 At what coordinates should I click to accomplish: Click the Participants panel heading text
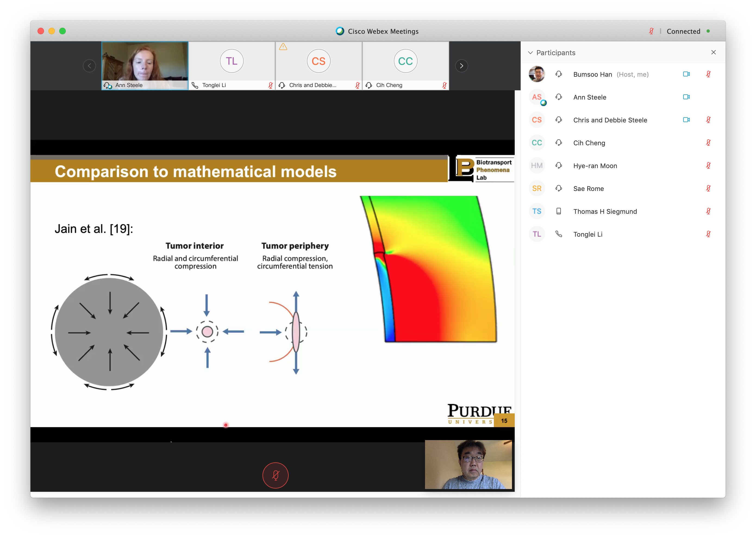[555, 53]
